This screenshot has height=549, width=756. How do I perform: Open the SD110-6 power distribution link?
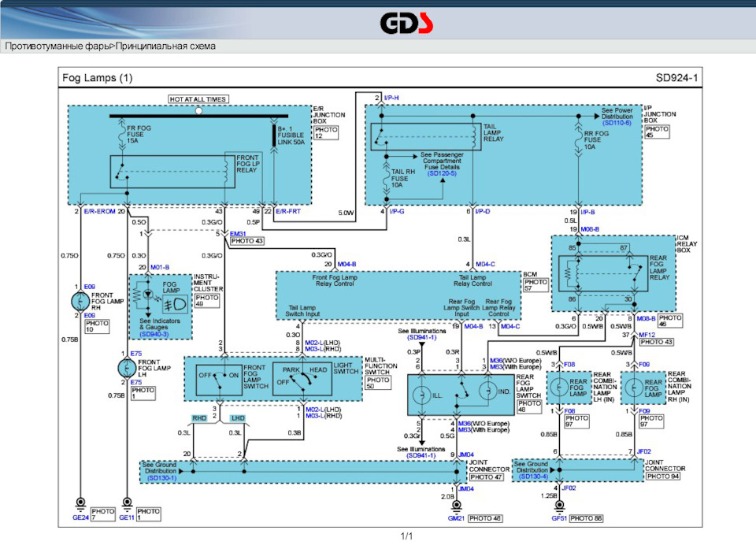[618, 124]
